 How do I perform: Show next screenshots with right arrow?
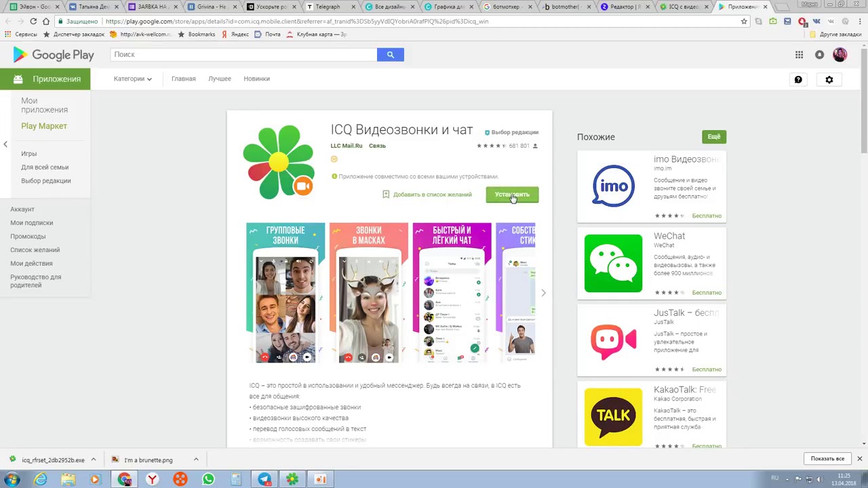543,293
